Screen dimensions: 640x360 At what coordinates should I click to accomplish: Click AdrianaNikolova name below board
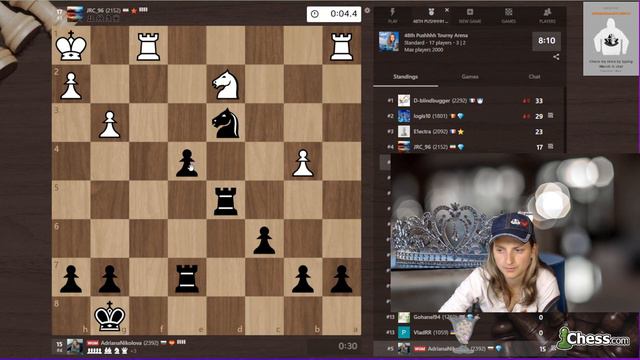[x=121, y=343]
